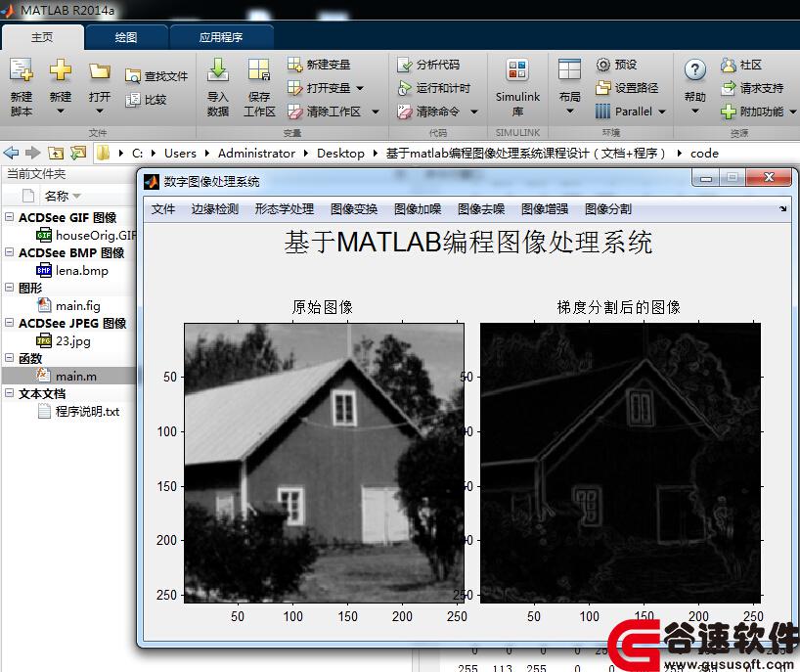Screen dimensions: 800x672
Task: Click the browse for folder icon
Action: (x=78, y=153)
